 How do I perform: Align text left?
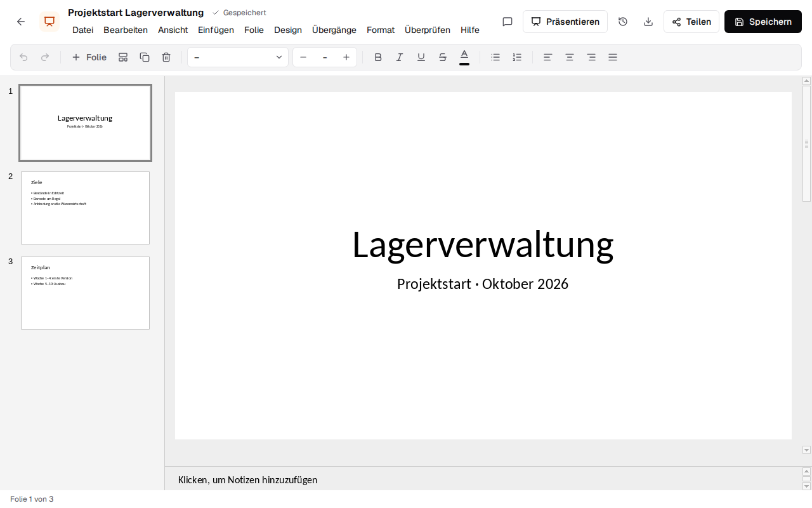pyautogui.click(x=548, y=57)
